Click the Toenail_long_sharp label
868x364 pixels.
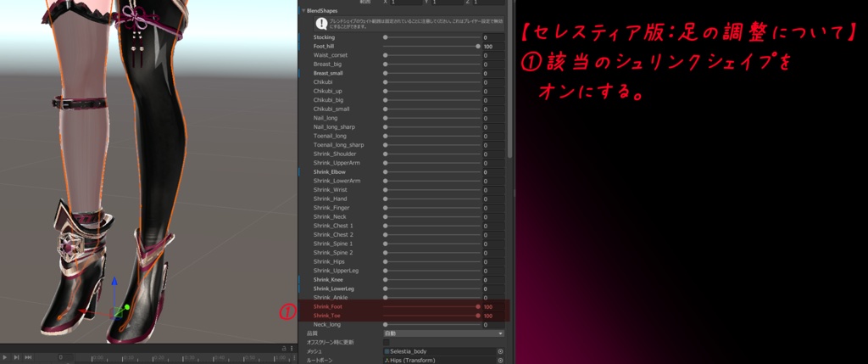point(339,145)
